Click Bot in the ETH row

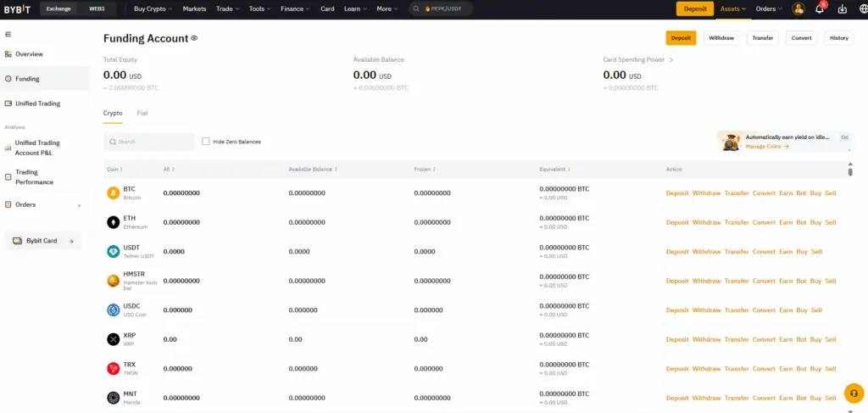pyautogui.click(x=802, y=222)
